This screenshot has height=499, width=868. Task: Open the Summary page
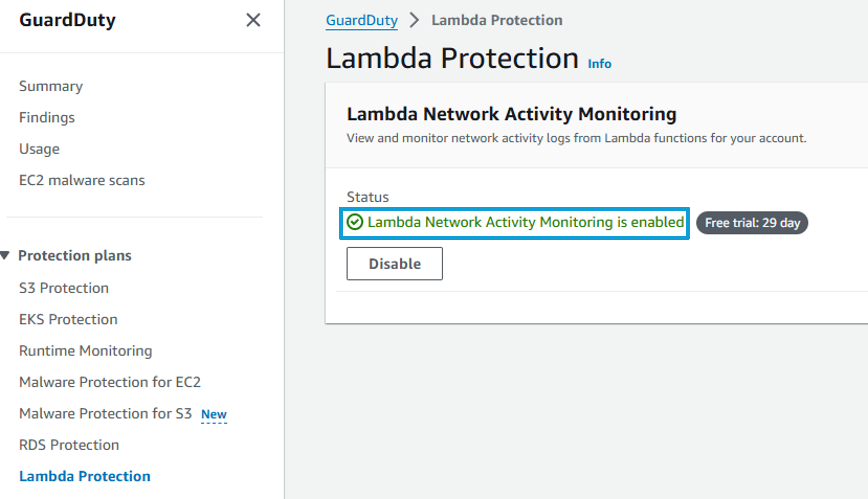[x=51, y=86]
